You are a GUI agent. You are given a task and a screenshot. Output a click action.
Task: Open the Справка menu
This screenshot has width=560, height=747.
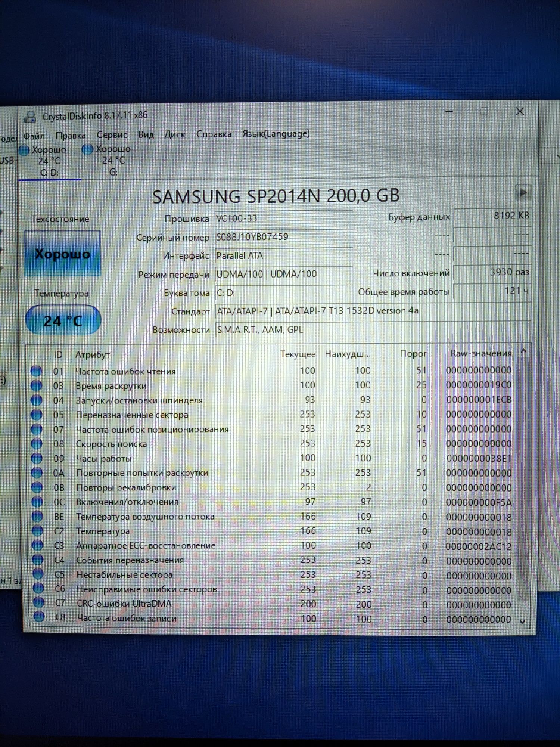214,134
